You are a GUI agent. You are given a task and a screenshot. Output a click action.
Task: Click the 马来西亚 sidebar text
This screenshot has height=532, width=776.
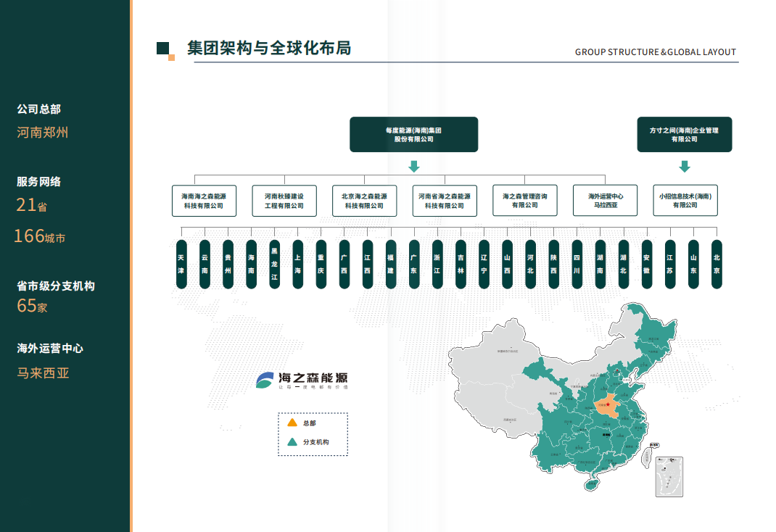pos(43,373)
